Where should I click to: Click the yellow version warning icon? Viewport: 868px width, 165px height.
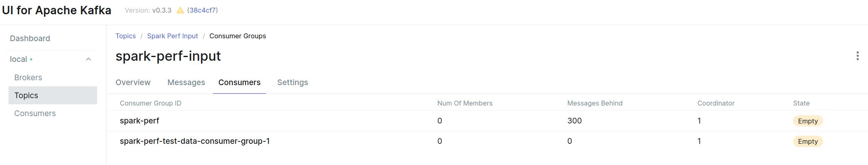(x=180, y=10)
